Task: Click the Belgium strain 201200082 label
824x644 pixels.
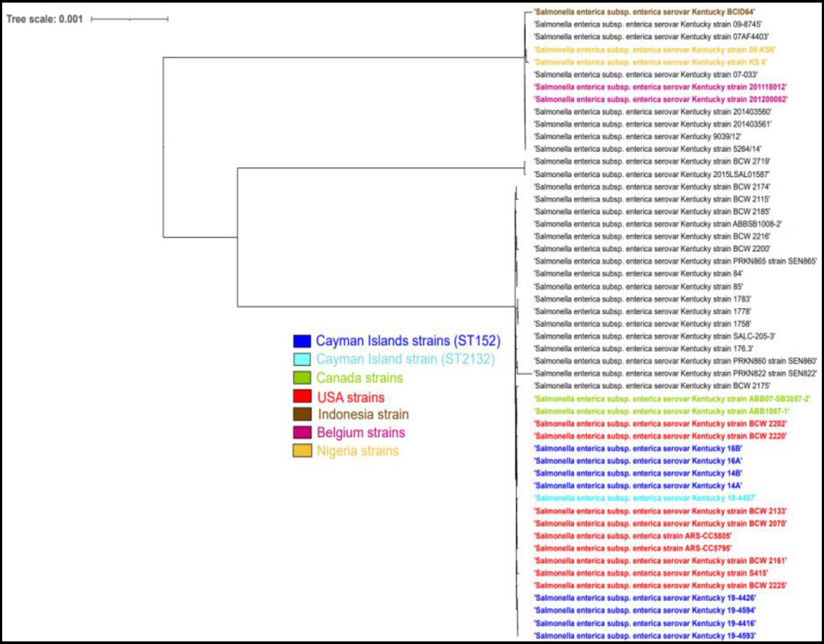Action: [x=661, y=99]
